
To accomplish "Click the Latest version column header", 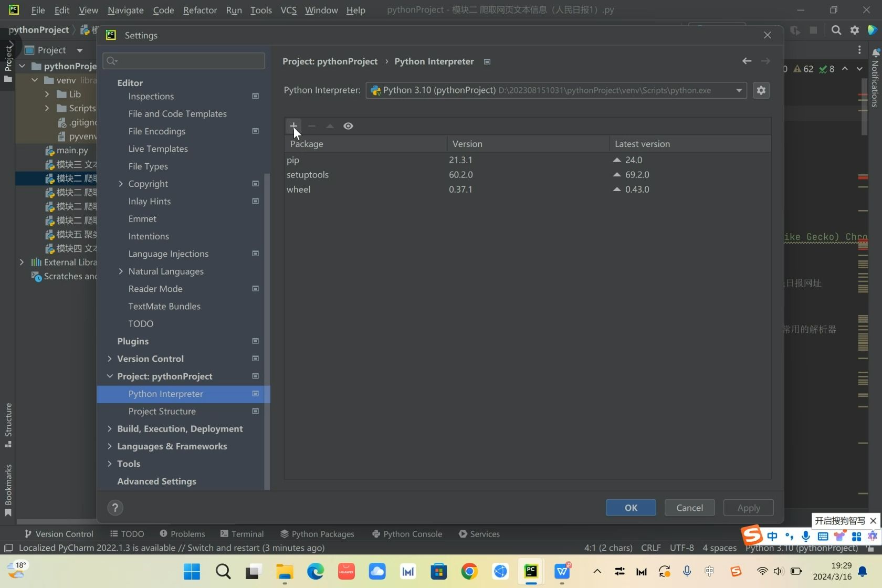I will [x=690, y=144].
